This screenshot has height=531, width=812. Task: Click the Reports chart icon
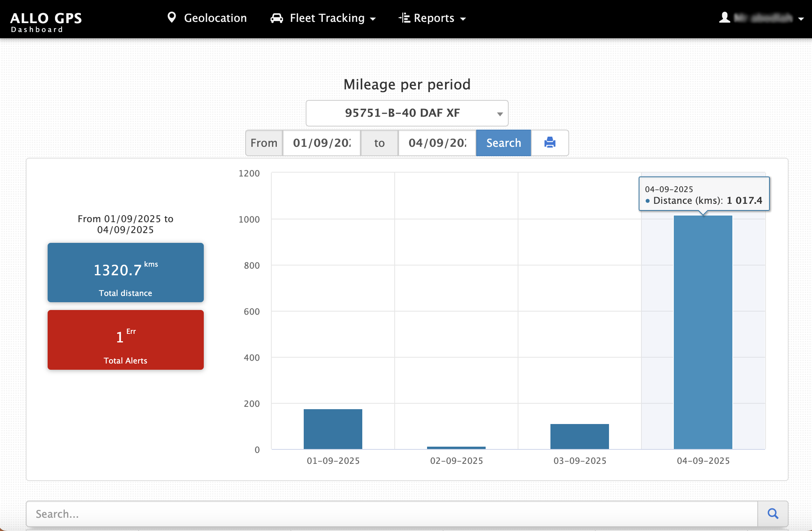tap(404, 18)
